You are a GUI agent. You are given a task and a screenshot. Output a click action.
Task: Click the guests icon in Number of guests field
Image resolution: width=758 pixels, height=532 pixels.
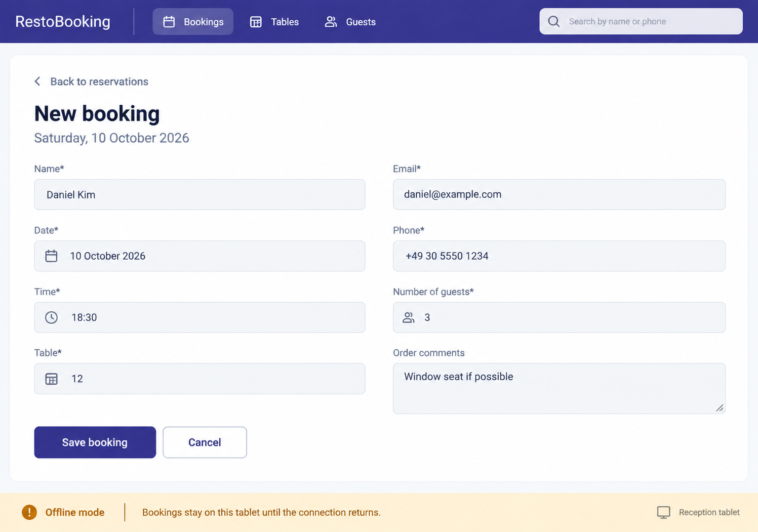tap(409, 317)
